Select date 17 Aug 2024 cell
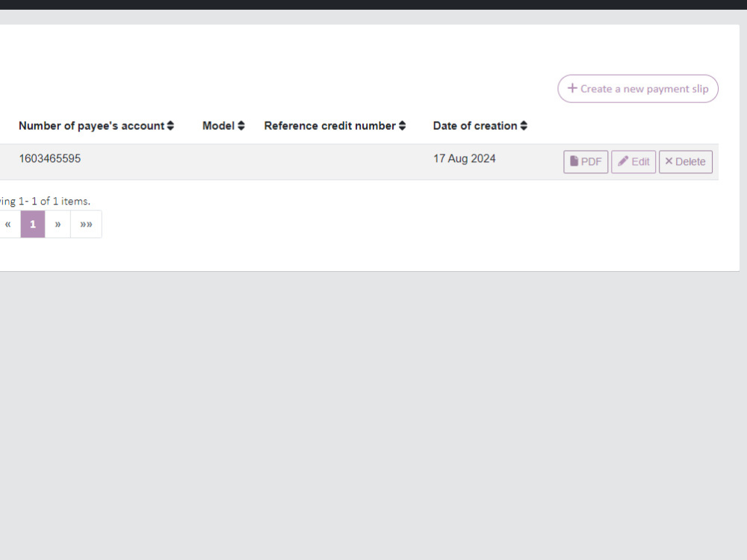 coord(465,158)
